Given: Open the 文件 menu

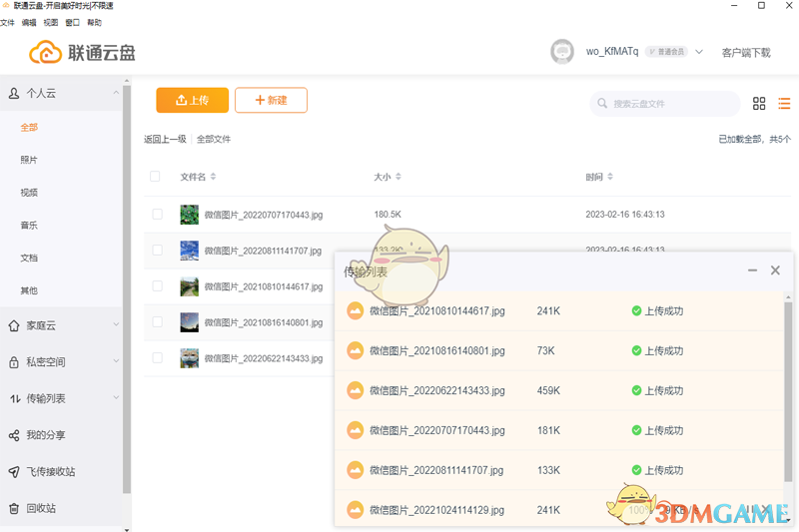Looking at the screenshot, I should tap(7, 22).
